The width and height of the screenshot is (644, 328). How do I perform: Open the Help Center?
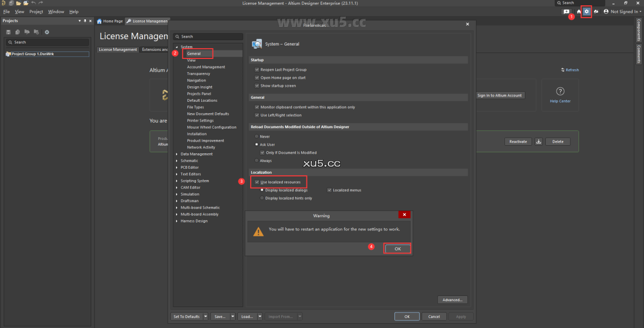tap(560, 95)
